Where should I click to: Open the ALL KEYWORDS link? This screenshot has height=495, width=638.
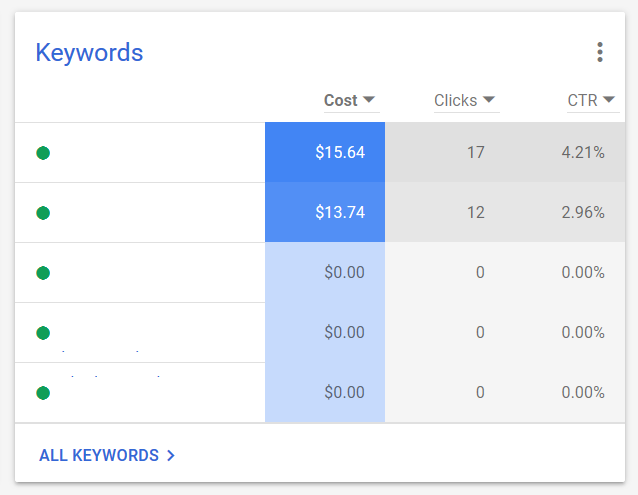[x=107, y=455]
